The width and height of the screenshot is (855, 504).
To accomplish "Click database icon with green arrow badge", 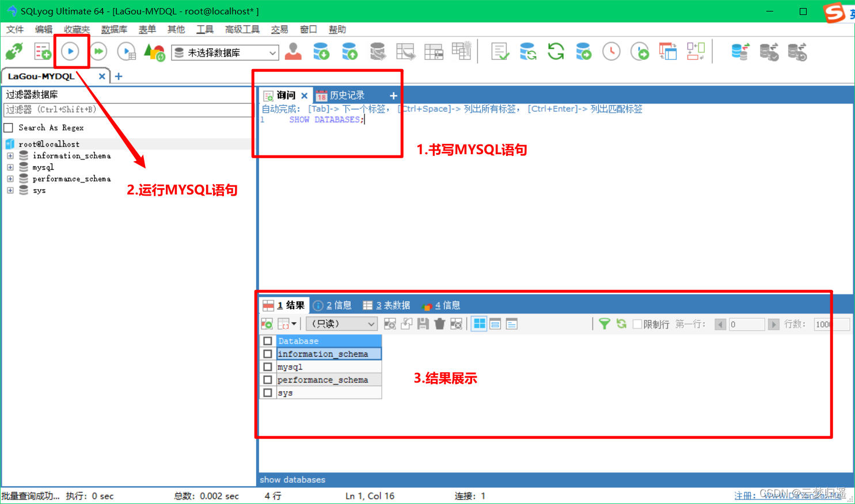I will point(584,52).
